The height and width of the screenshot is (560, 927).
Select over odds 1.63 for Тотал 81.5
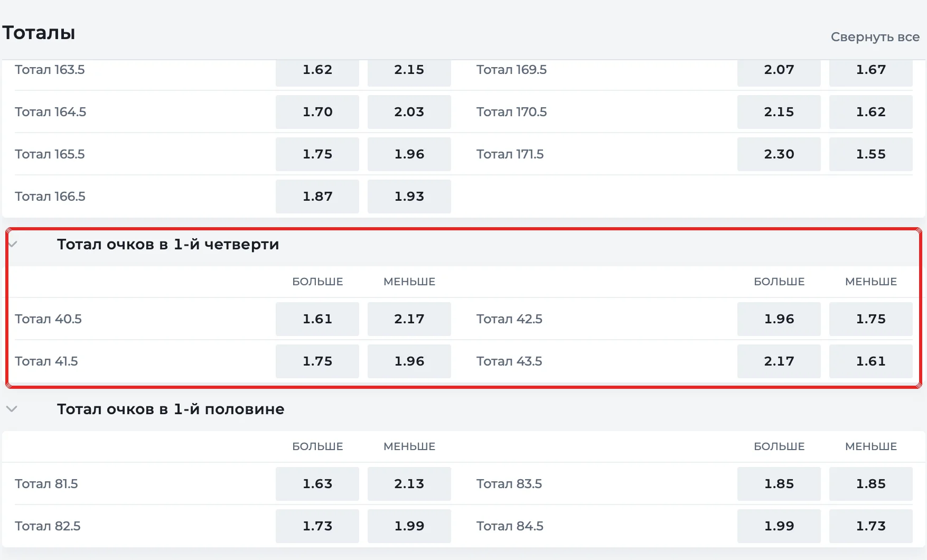pyautogui.click(x=317, y=484)
